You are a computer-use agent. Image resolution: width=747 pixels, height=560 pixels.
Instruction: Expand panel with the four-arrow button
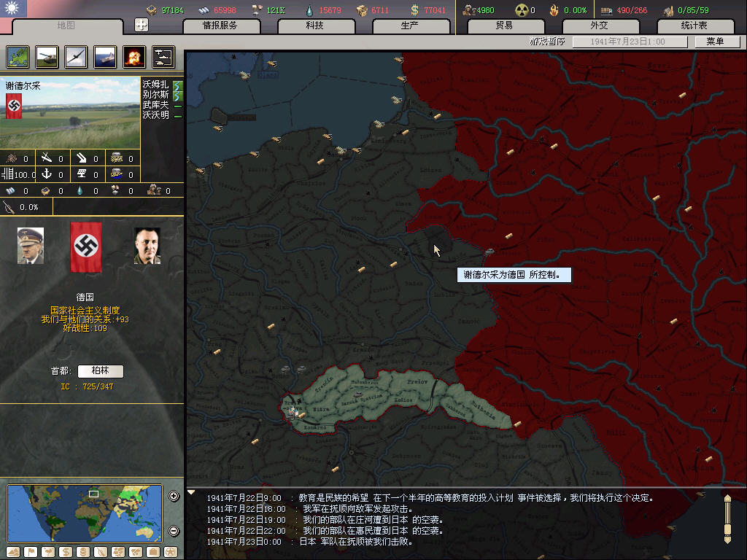(142, 25)
